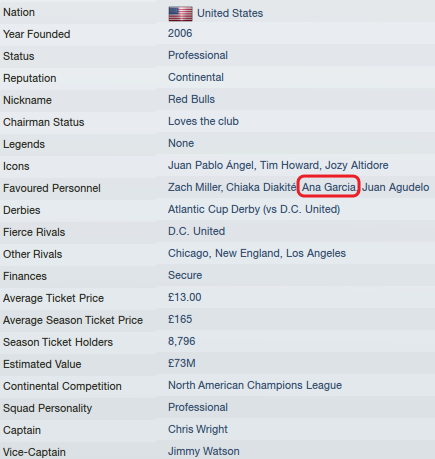Open vice-captain Jimmy Watson's profile
435x459 pixels.
(204, 451)
